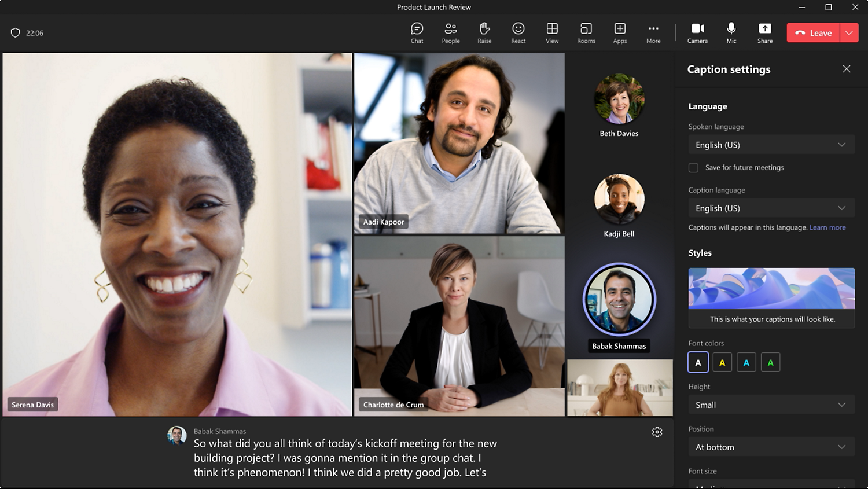This screenshot has width=868, height=489.
Task: Expand the Spoken language dropdown
Action: [x=771, y=145]
